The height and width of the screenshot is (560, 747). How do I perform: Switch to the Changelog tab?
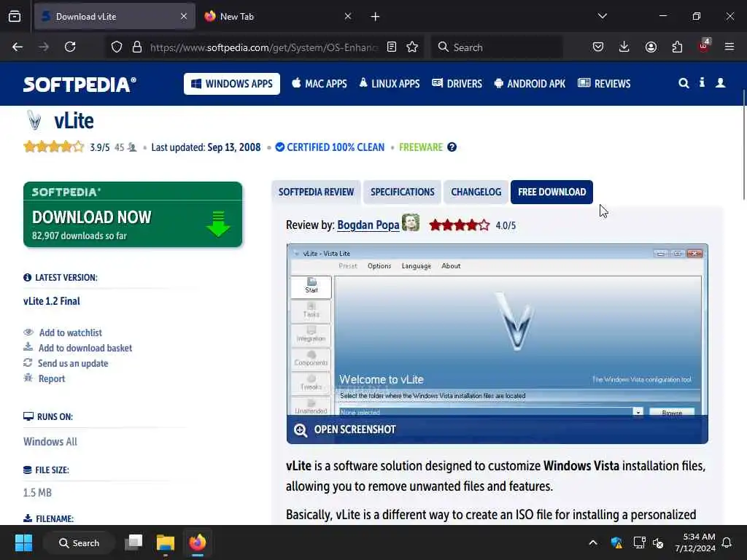click(476, 192)
